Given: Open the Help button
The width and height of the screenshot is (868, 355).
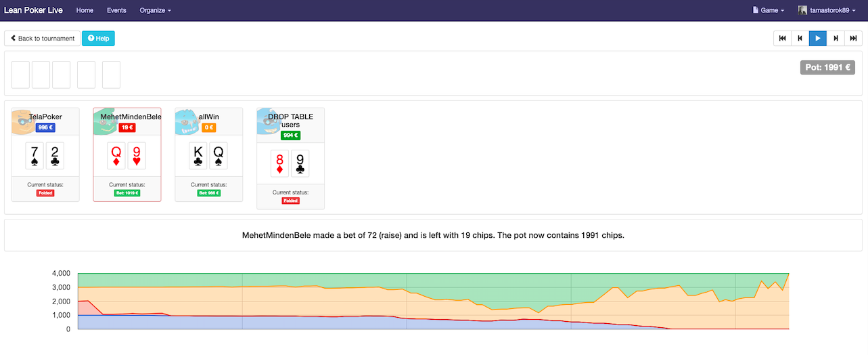Looking at the screenshot, I should click(98, 39).
